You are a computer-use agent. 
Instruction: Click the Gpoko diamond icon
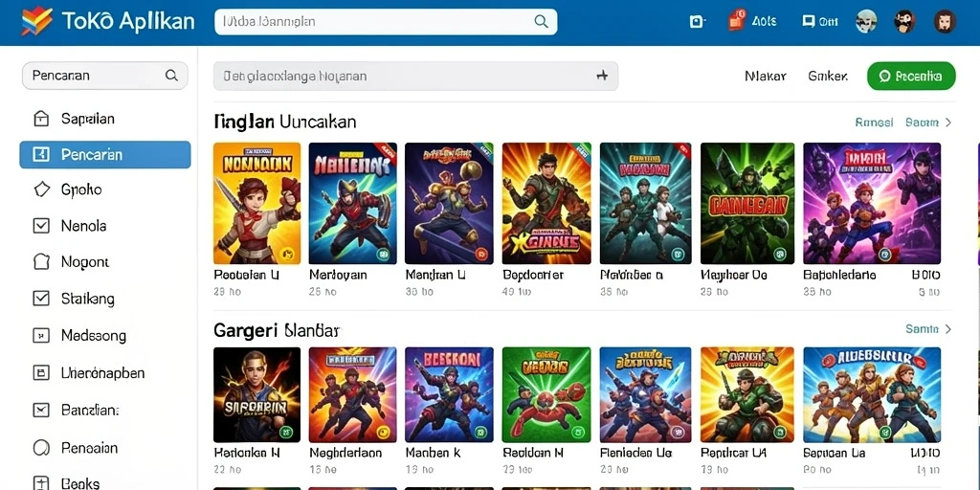pos(41,189)
